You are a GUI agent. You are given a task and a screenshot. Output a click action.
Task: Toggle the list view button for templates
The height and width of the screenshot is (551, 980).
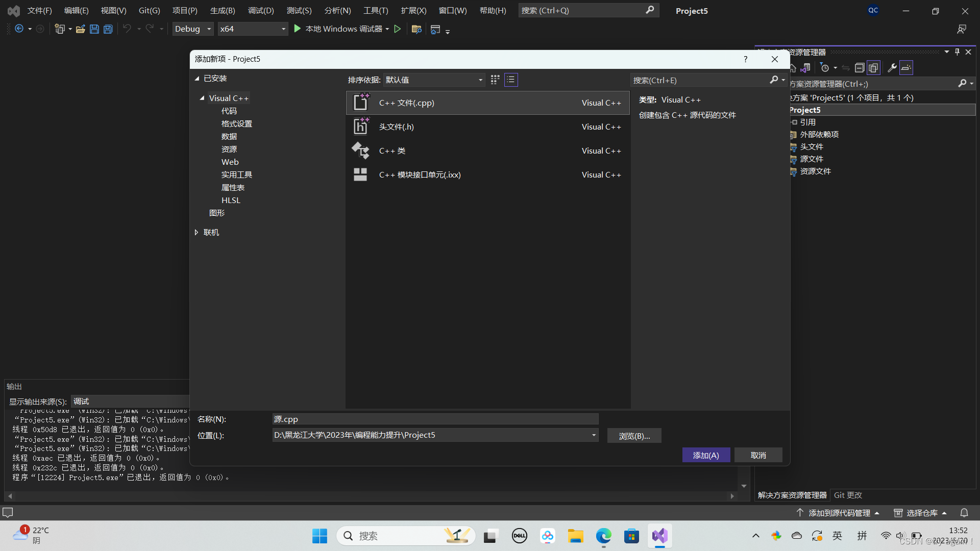[x=511, y=80]
